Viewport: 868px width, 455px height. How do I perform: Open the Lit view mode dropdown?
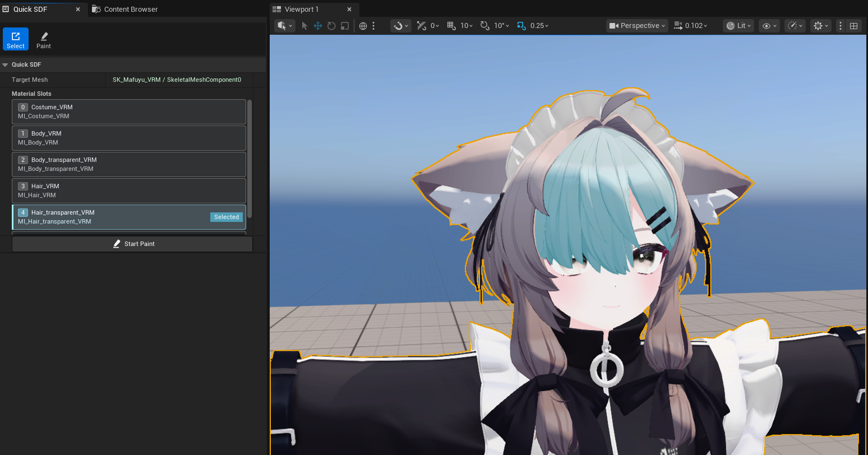(x=738, y=26)
